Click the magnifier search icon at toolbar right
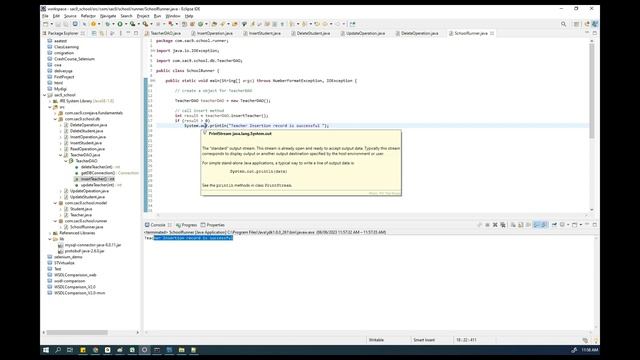This screenshot has height=360, width=640. (x=564, y=24)
